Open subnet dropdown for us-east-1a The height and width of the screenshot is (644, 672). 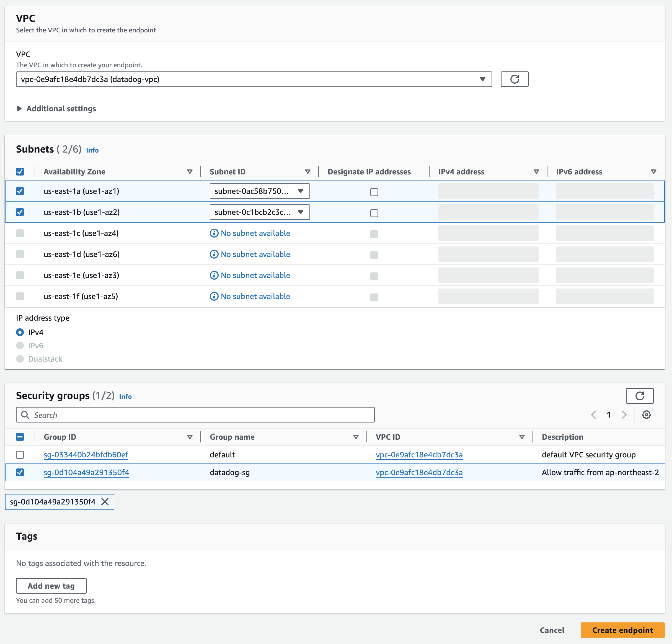coord(260,191)
